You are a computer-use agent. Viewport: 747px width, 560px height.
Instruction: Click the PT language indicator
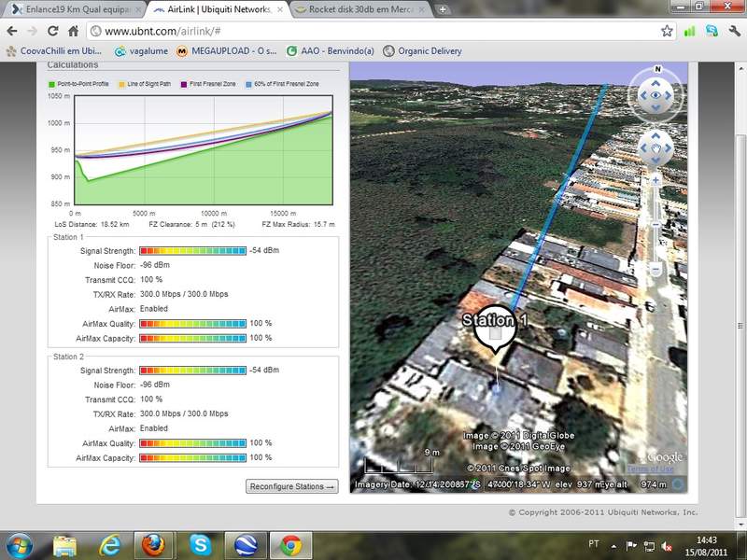[x=594, y=544]
